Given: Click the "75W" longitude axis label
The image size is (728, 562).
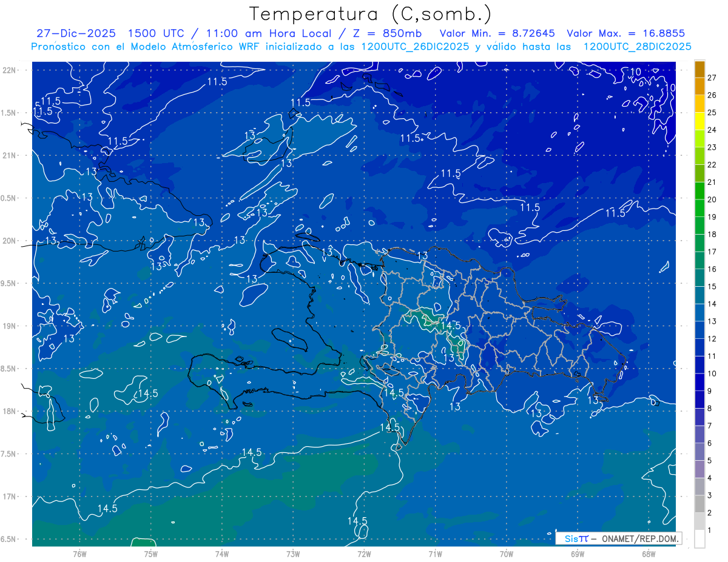Looking at the screenshot, I should 151,554.
